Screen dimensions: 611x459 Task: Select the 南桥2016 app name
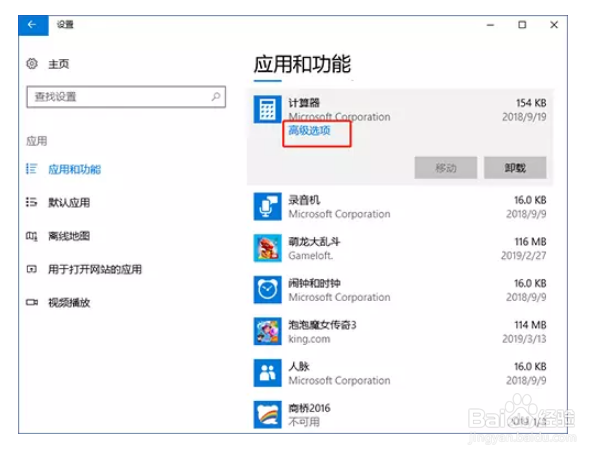click(309, 408)
